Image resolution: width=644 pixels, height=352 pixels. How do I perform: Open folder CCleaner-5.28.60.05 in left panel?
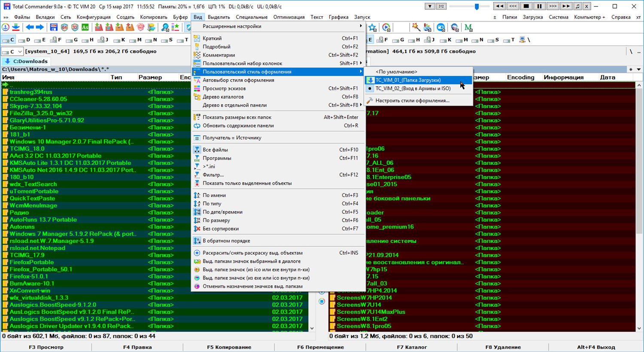tap(38, 99)
